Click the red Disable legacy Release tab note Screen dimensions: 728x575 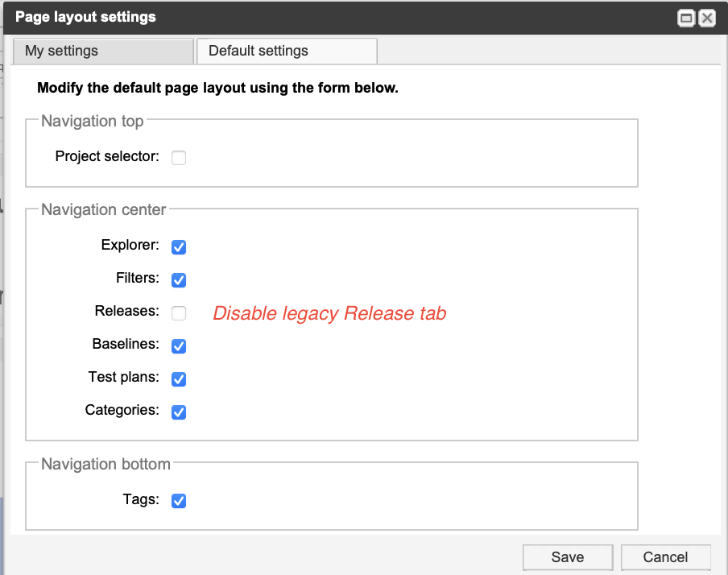329,314
